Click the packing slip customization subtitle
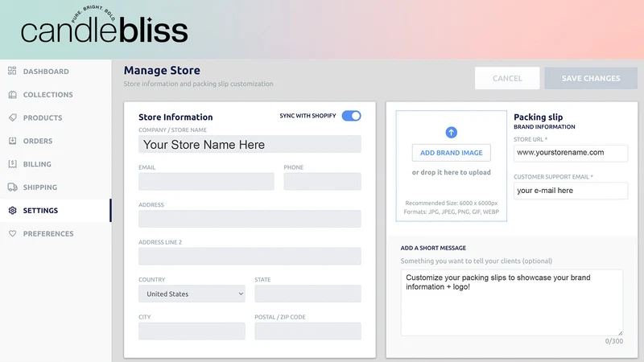This screenshot has width=644, height=362. (x=198, y=84)
